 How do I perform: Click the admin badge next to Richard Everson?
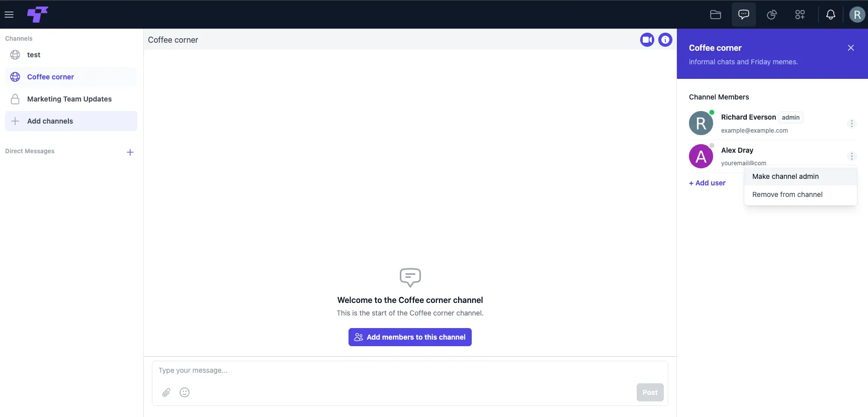point(791,118)
